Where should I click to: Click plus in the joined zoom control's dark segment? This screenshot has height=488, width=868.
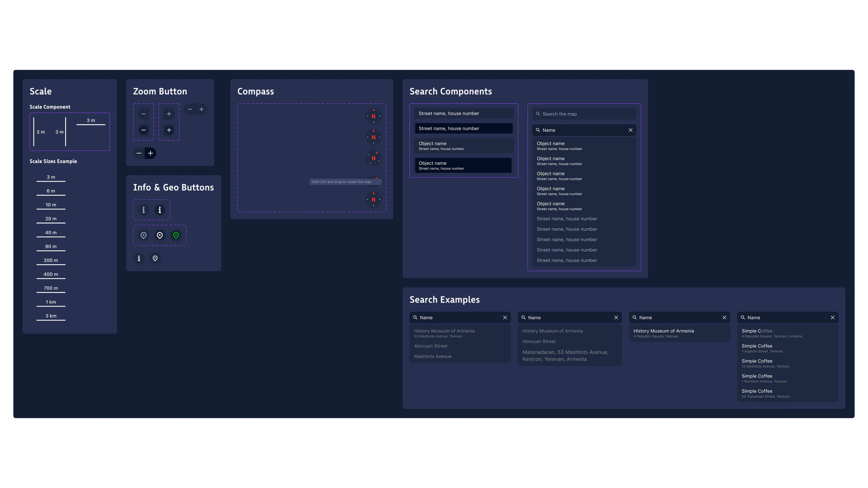point(150,153)
